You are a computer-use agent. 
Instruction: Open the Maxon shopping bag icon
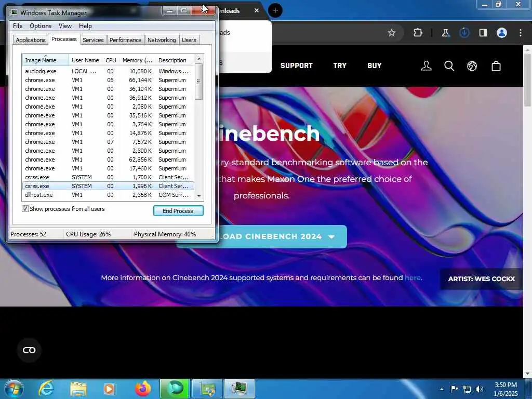point(496,66)
